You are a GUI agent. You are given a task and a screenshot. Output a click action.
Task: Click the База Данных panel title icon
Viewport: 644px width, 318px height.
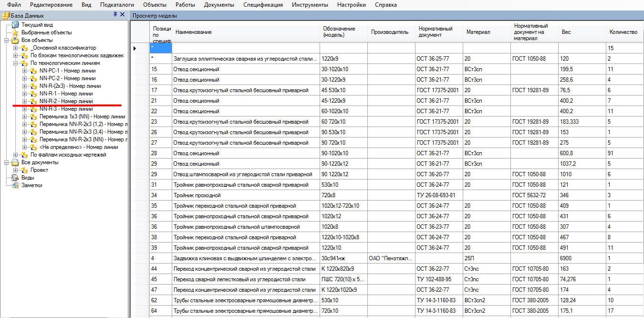[6, 15]
